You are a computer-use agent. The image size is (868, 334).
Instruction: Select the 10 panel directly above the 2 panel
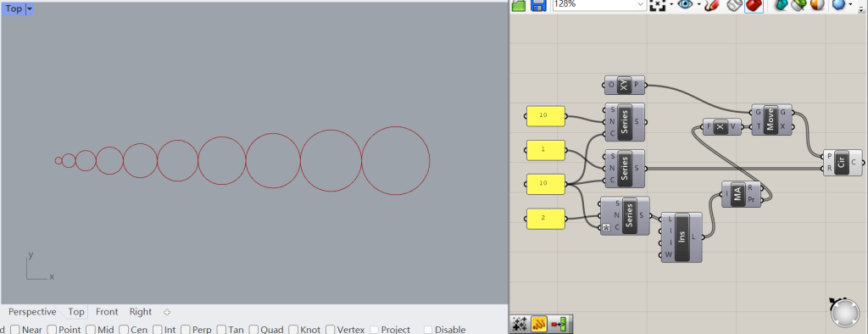coord(545,184)
